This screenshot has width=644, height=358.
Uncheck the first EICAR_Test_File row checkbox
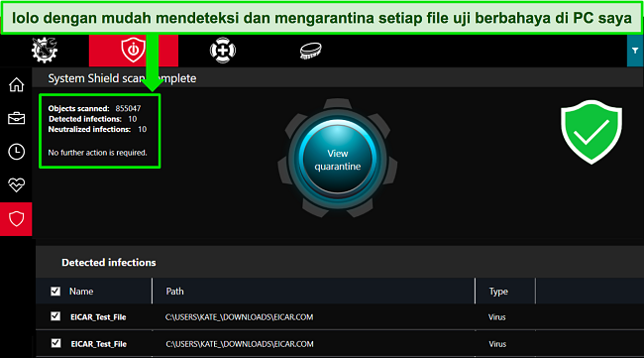point(55,316)
